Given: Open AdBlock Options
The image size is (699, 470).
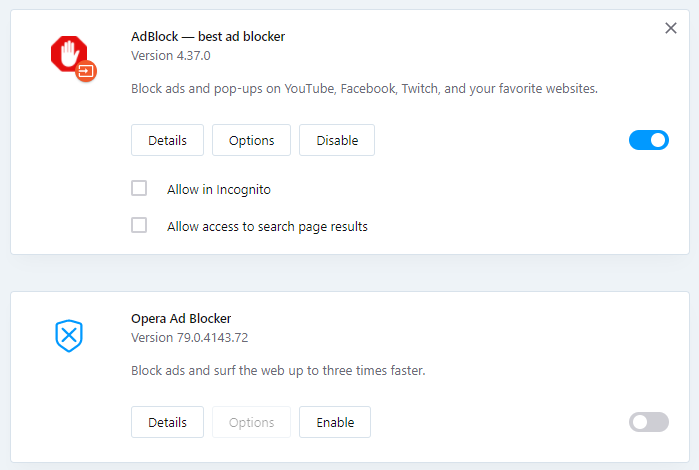Looking at the screenshot, I should pos(251,140).
